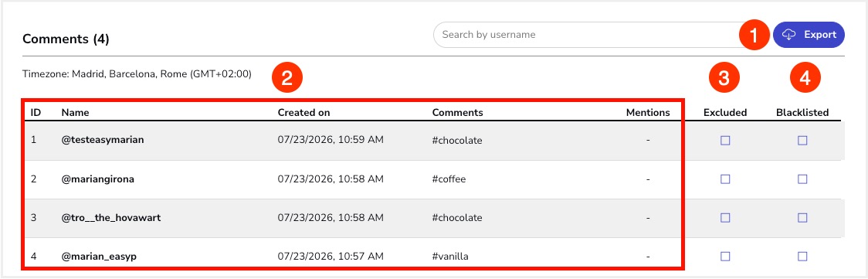Viewport: 868px width, 279px height.
Task: Click the Export button
Action: [x=809, y=35]
